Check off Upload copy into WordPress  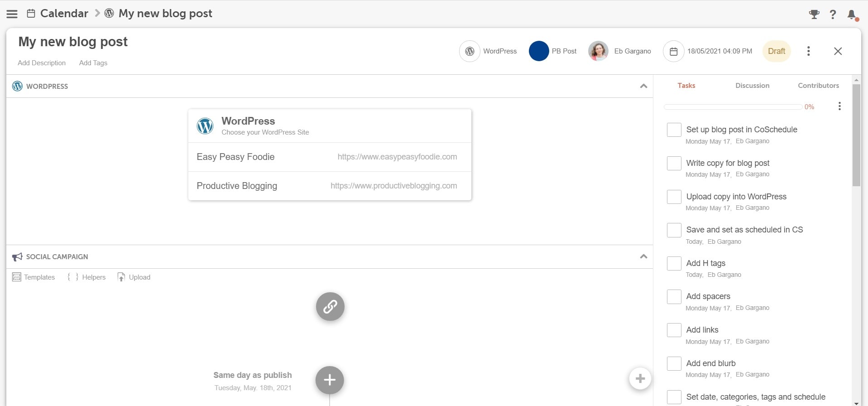point(674,197)
